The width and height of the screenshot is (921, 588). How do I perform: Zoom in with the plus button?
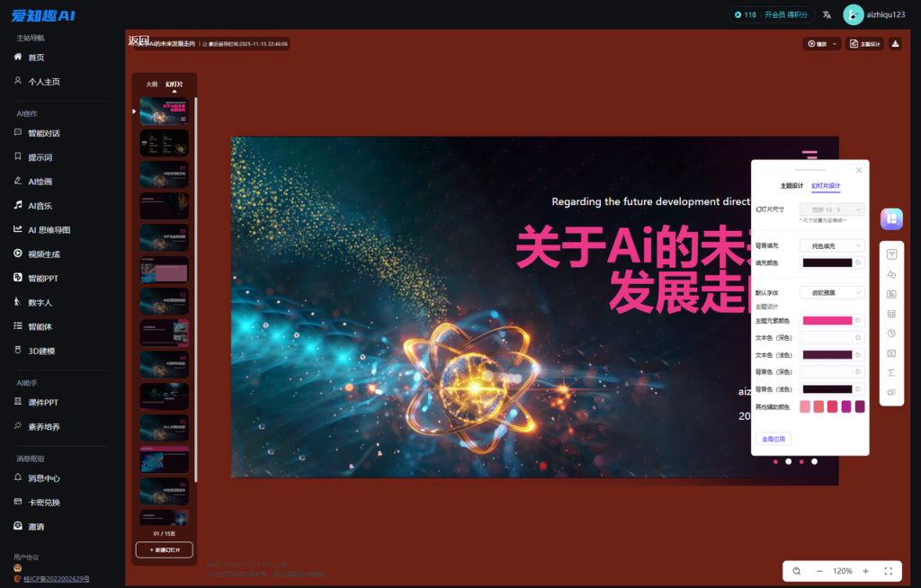click(x=866, y=571)
